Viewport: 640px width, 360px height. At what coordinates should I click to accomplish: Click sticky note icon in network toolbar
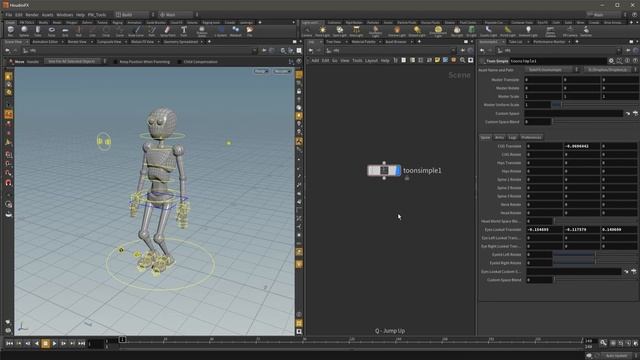[x=437, y=60]
